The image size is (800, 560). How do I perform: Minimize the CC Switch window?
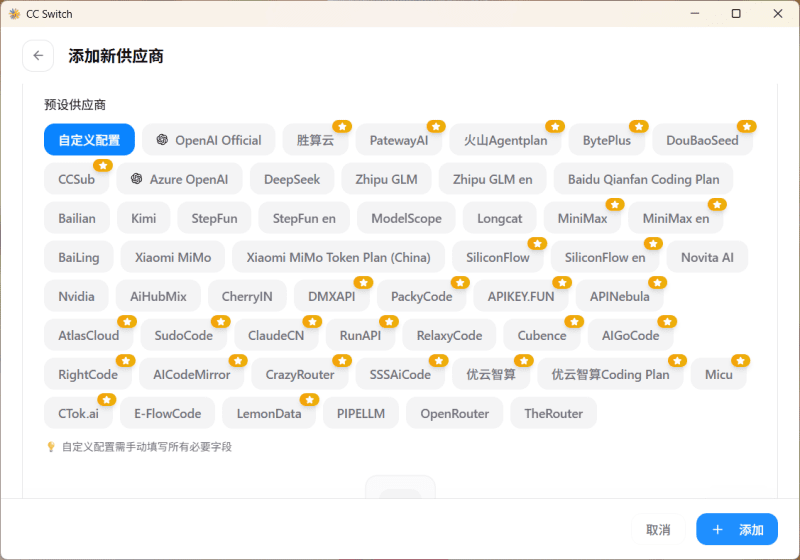pyautogui.click(x=694, y=14)
